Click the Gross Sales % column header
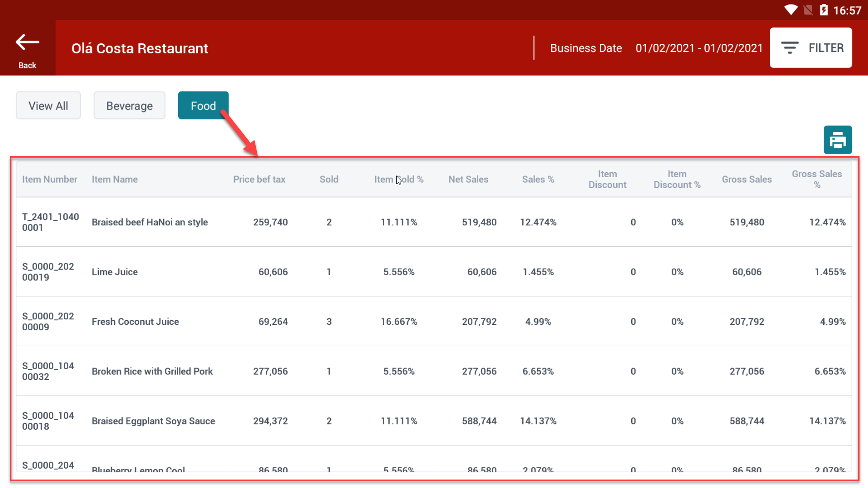 (816, 179)
